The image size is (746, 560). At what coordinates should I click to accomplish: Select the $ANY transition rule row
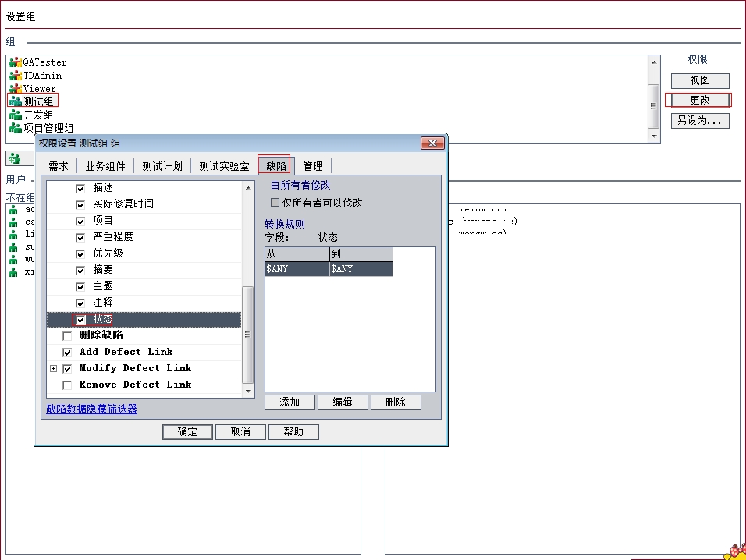coord(329,269)
